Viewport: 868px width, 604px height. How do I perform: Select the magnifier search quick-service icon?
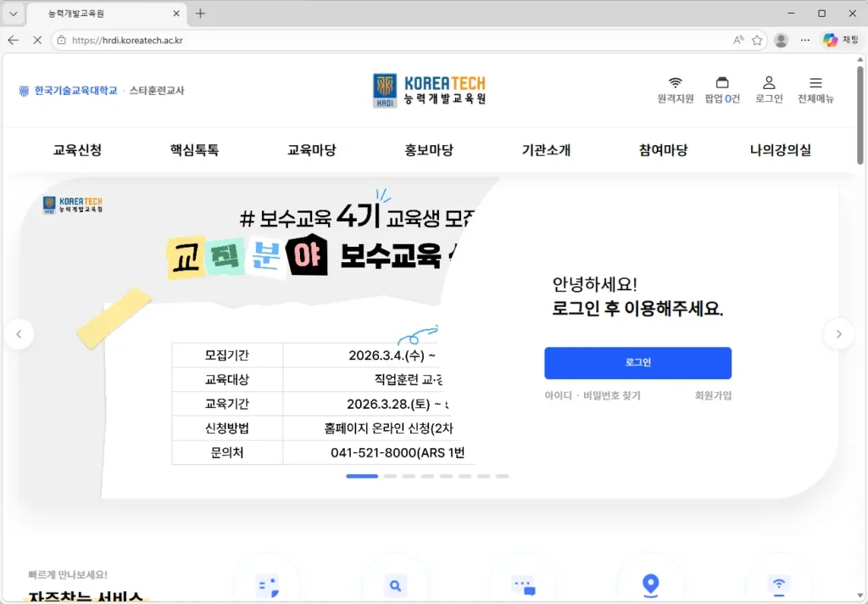[x=395, y=584]
